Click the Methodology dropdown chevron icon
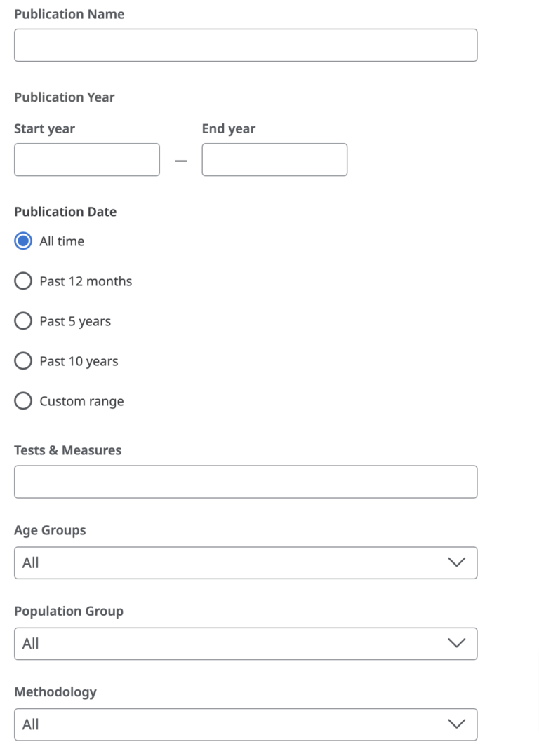 (x=457, y=724)
